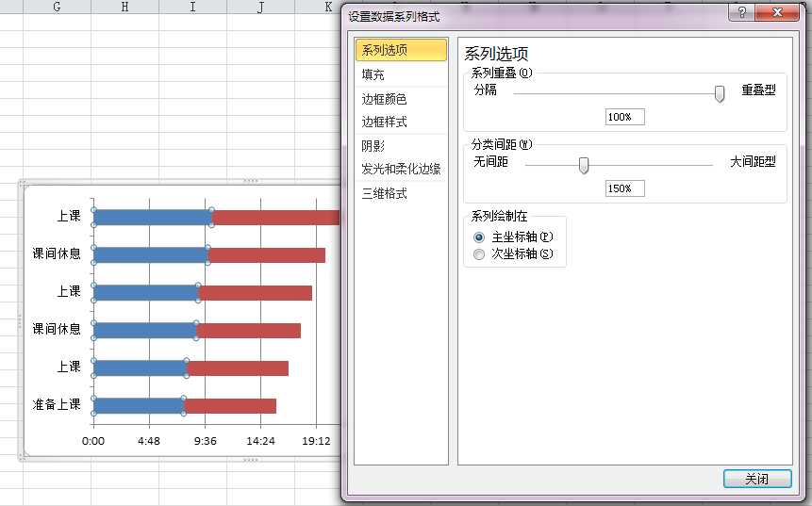Image resolution: width=812 pixels, height=506 pixels.
Task: Select column J header
Action: 260,7
